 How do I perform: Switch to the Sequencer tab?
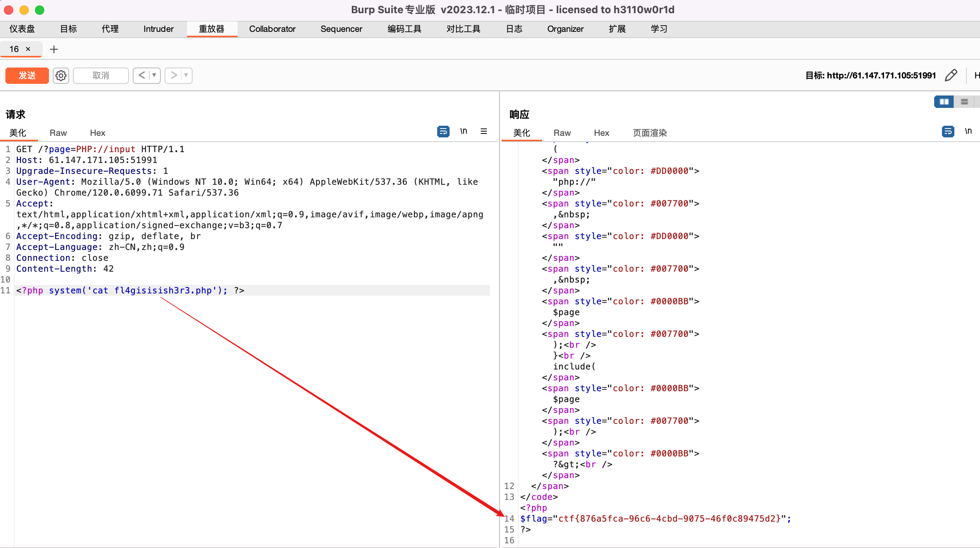tap(341, 29)
